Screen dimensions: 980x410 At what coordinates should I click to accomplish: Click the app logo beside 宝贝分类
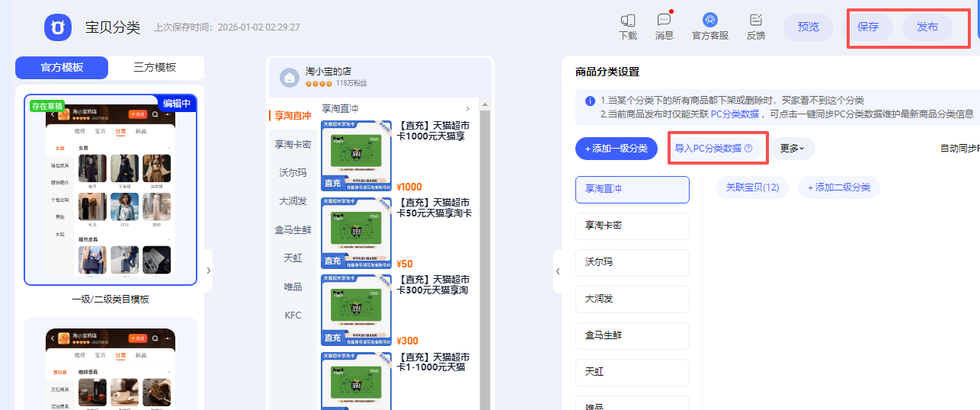[x=57, y=27]
